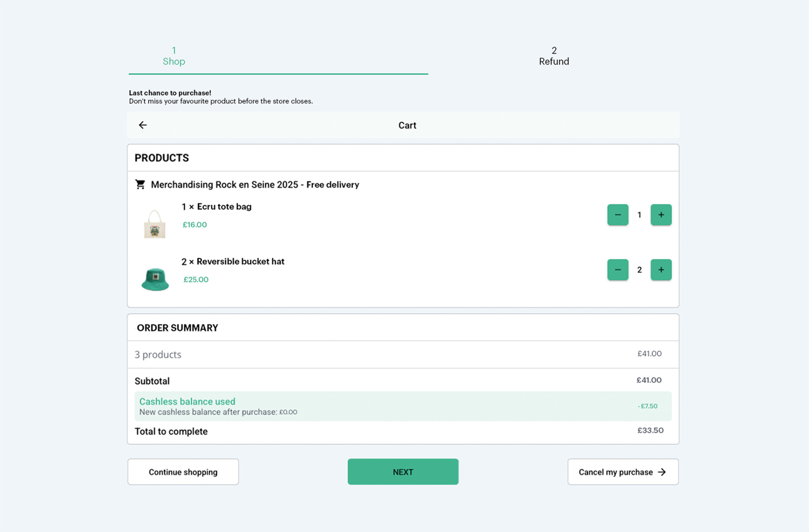Click the Cashless balance used row
809x532 pixels.
[x=402, y=406]
